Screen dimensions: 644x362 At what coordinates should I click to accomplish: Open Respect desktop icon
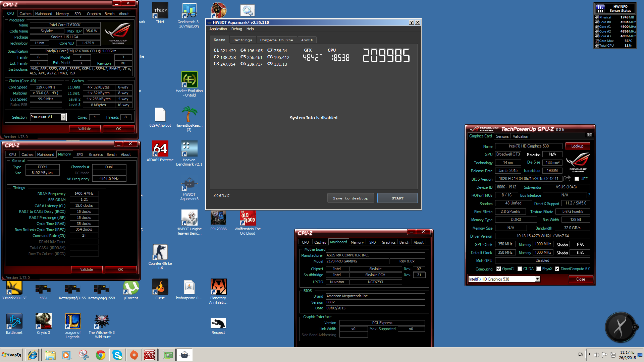(x=218, y=325)
